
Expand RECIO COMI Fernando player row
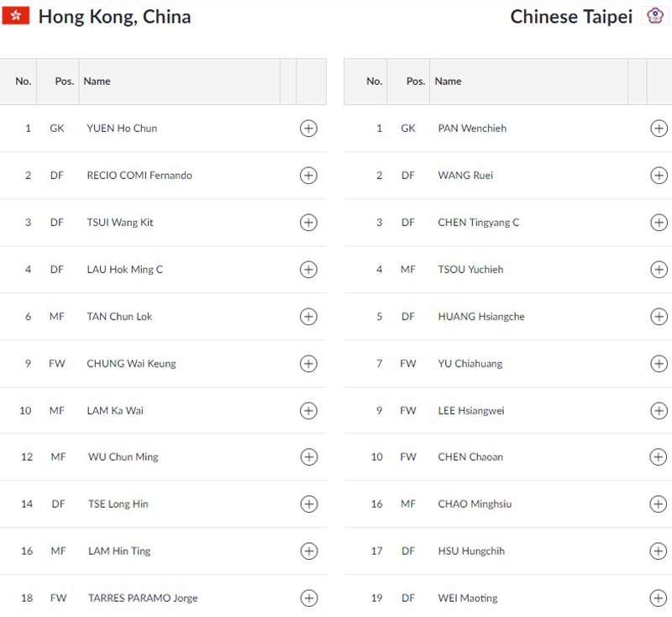[x=308, y=176]
